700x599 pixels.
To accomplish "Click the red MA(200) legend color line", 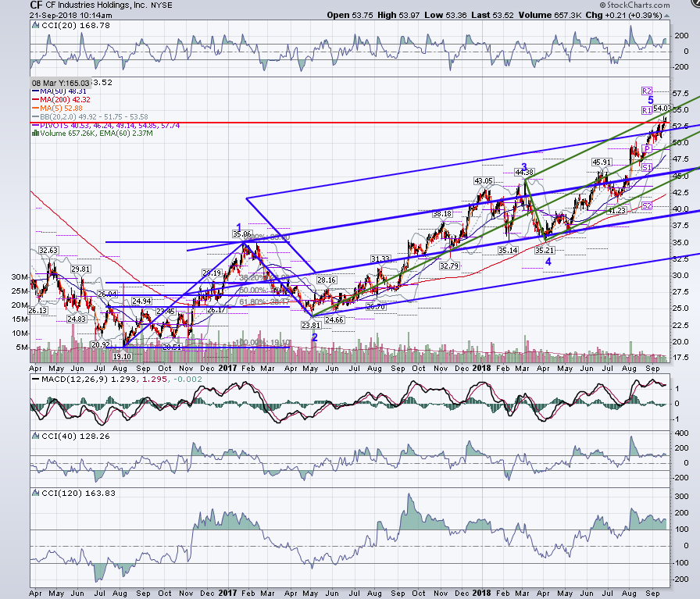I will point(35,100).
